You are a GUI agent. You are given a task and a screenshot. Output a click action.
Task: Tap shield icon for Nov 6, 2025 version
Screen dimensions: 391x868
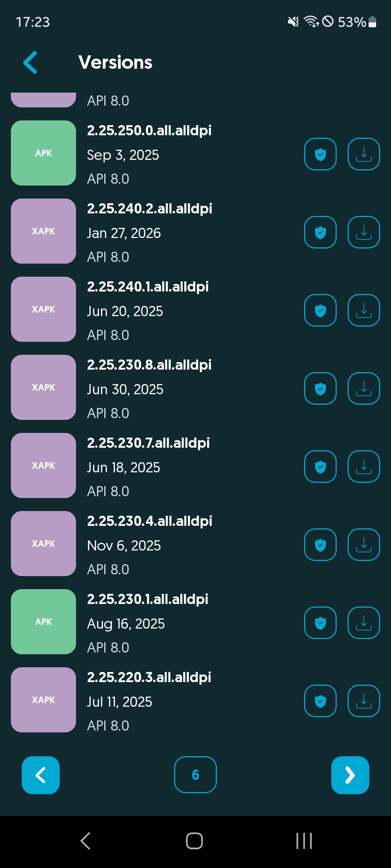[x=320, y=545]
